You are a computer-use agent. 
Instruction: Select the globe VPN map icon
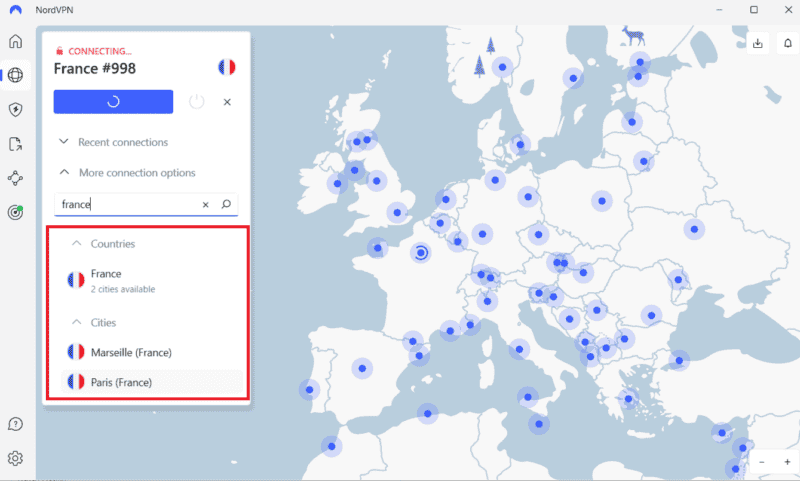coord(15,75)
